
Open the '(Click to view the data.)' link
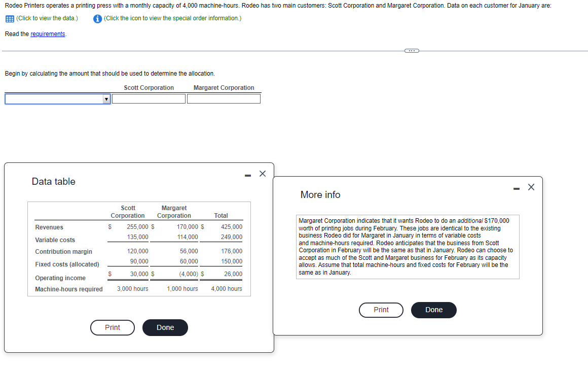tap(47, 18)
